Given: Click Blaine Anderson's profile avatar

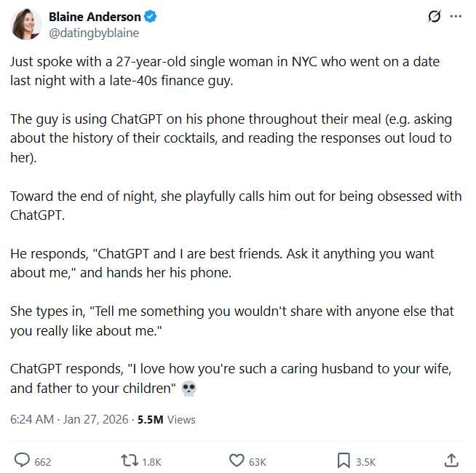Looking at the screenshot, I should 25,25.
